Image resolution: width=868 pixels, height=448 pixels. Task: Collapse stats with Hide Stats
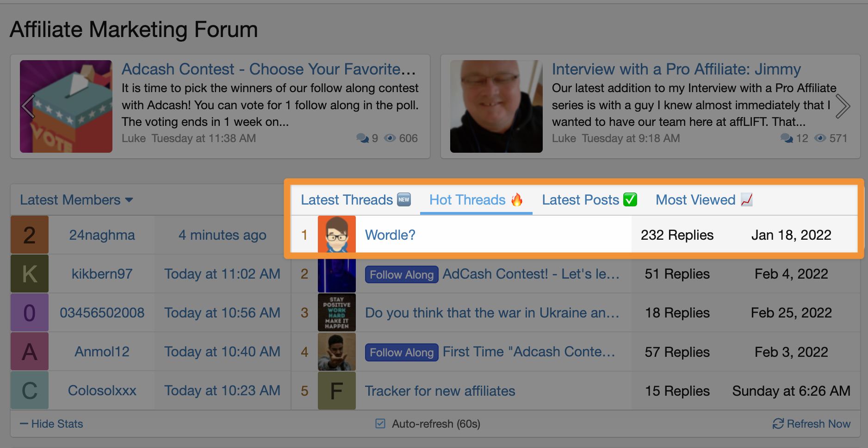click(x=51, y=424)
